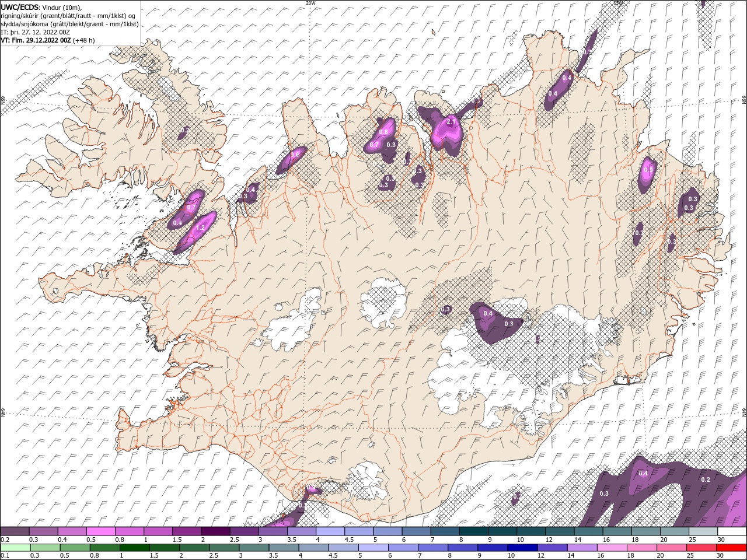Image resolution: width=747 pixels, height=560 pixels.
Task: Click the darkest purple snow legend swatch above 2
Action: tap(215, 531)
